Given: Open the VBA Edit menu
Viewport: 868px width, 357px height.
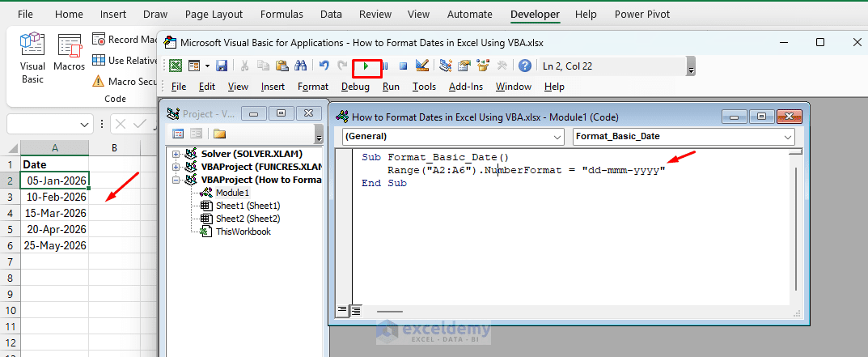Looking at the screenshot, I should click(x=207, y=87).
